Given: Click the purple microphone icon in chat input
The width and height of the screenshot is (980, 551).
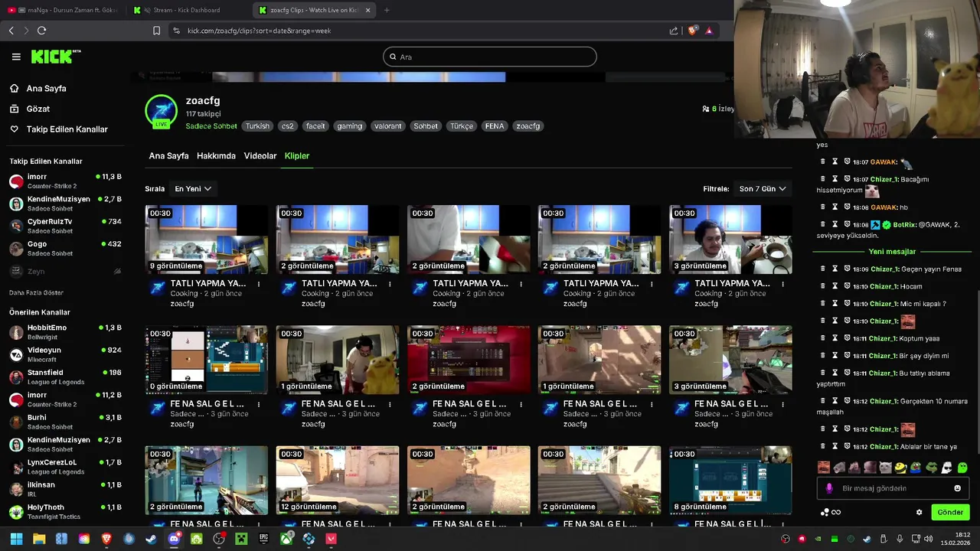Looking at the screenshot, I should click(x=829, y=488).
